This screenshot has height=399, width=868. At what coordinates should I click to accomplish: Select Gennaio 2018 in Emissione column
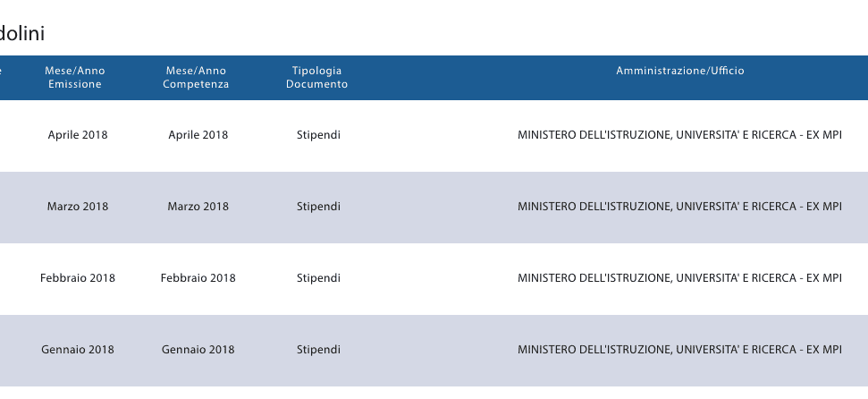pos(78,350)
